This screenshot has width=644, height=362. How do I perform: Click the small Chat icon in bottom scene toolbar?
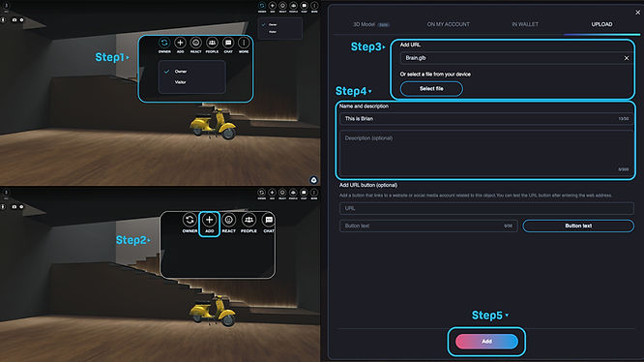304,194
